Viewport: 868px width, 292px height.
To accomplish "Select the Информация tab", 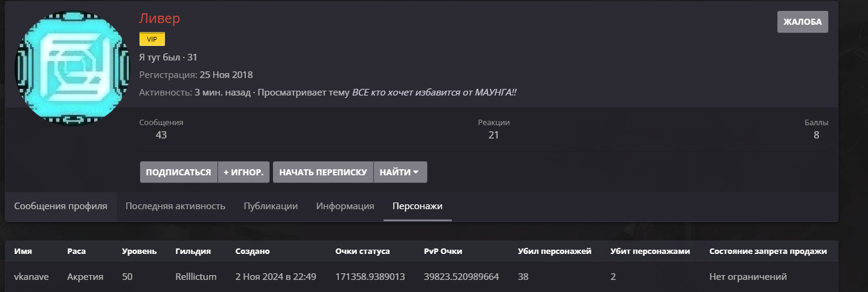I will (x=345, y=206).
